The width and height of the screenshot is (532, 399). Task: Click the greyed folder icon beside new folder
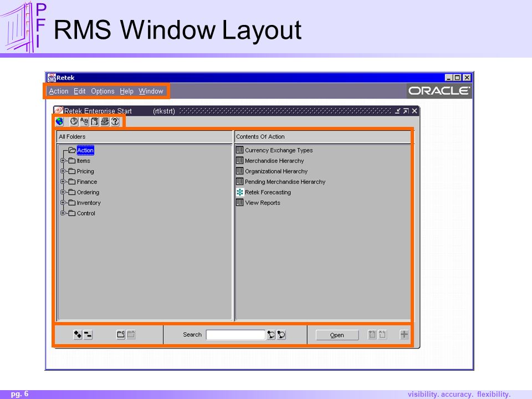[x=131, y=335]
